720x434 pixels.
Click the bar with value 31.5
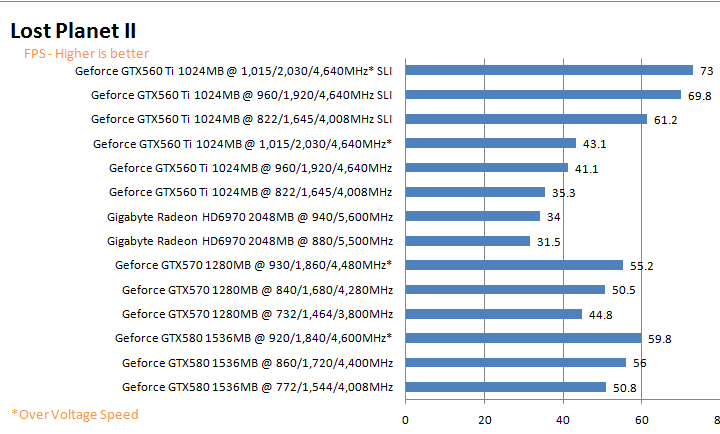point(467,241)
